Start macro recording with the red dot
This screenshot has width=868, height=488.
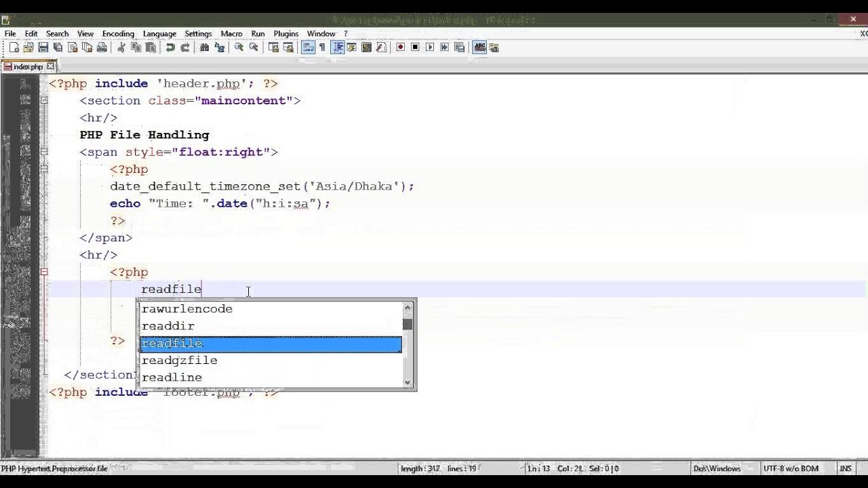click(400, 47)
